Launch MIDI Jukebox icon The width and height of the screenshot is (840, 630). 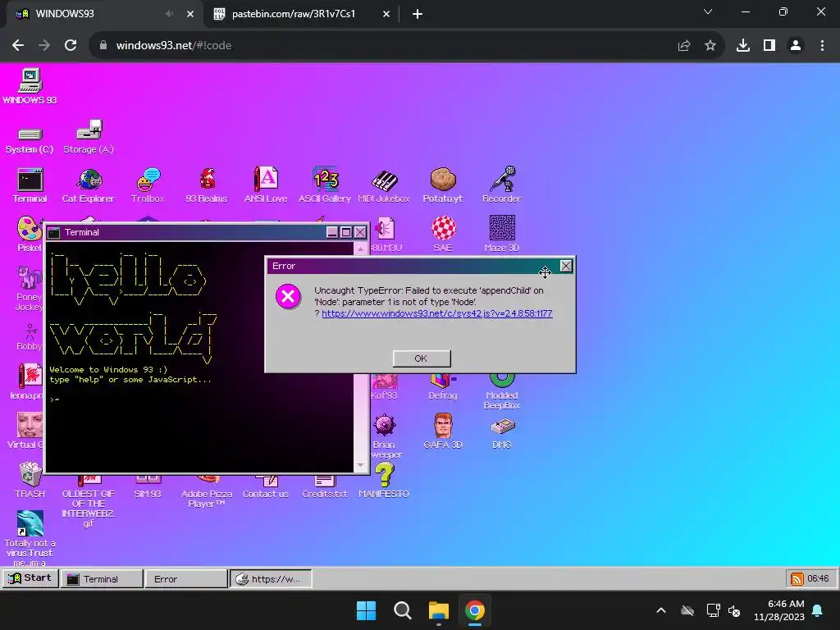pyautogui.click(x=384, y=185)
